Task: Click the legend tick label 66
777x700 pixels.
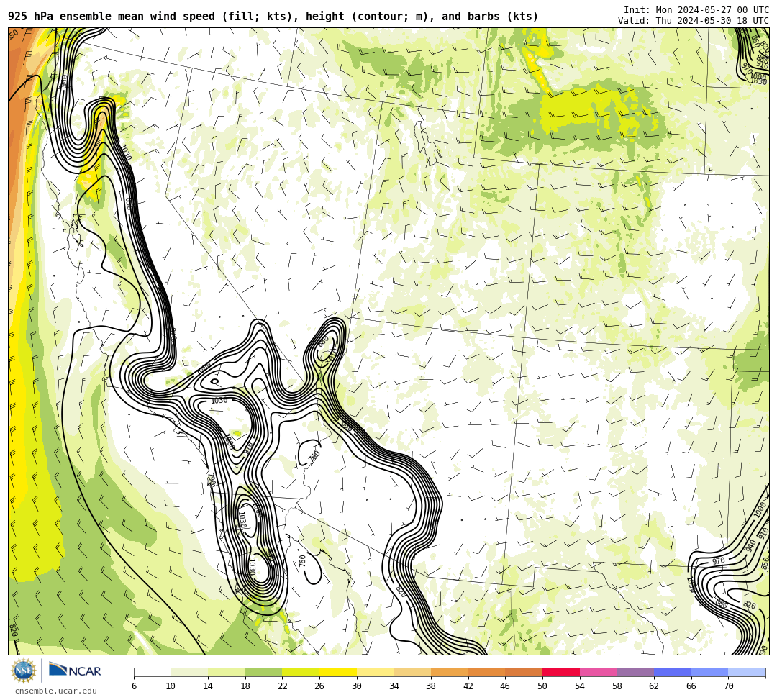Action: pos(691,686)
